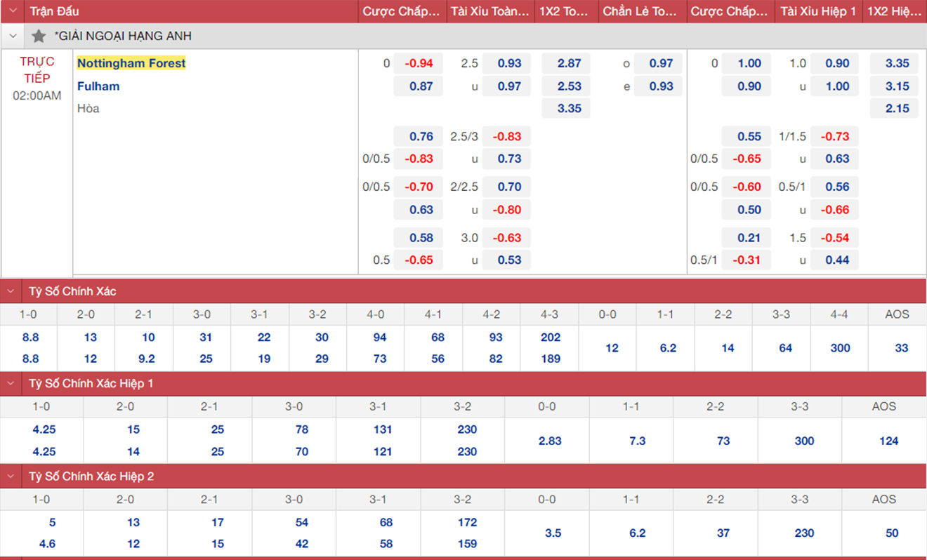Select odd goals odds 0.97
This screenshot has width=927, height=560.
[x=661, y=63]
